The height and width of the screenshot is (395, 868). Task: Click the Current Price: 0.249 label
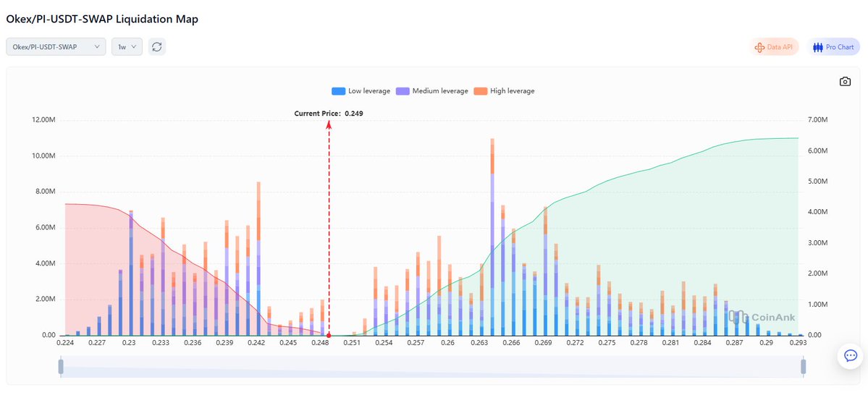click(x=329, y=114)
